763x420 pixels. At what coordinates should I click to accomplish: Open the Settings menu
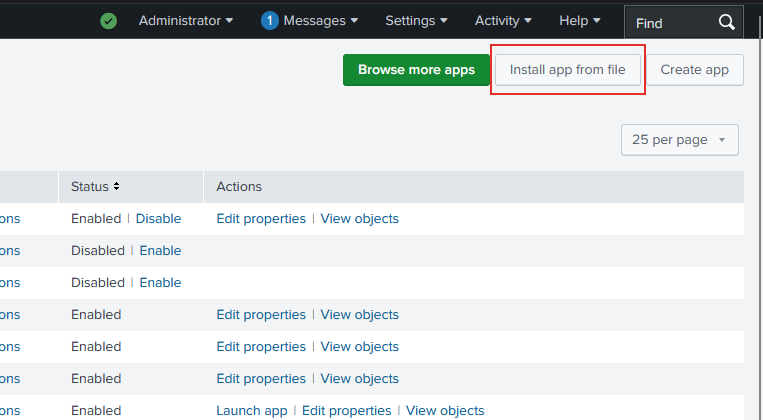point(416,21)
